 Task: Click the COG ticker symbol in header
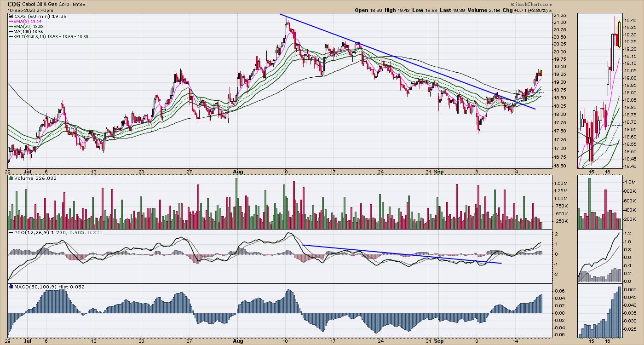click(x=14, y=4)
